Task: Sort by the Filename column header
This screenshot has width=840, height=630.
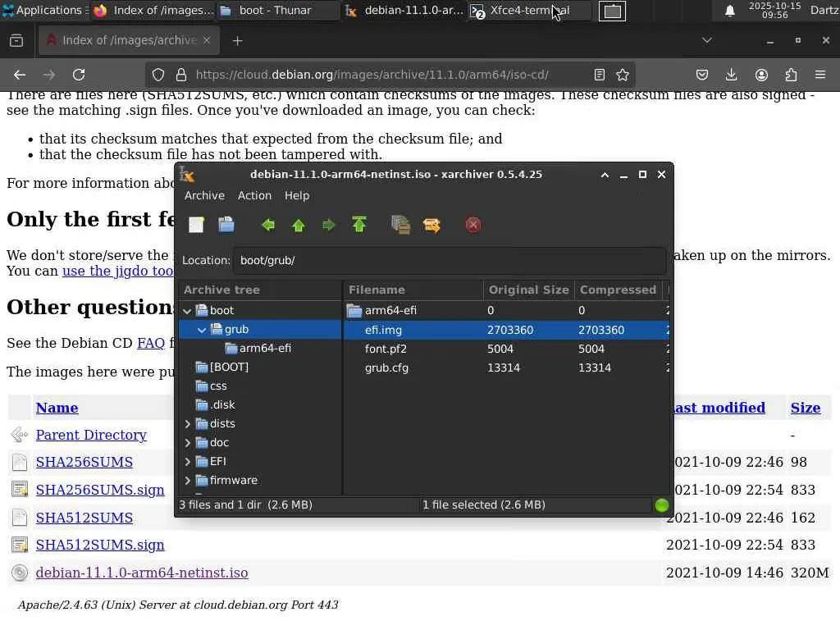Action: click(x=413, y=290)
